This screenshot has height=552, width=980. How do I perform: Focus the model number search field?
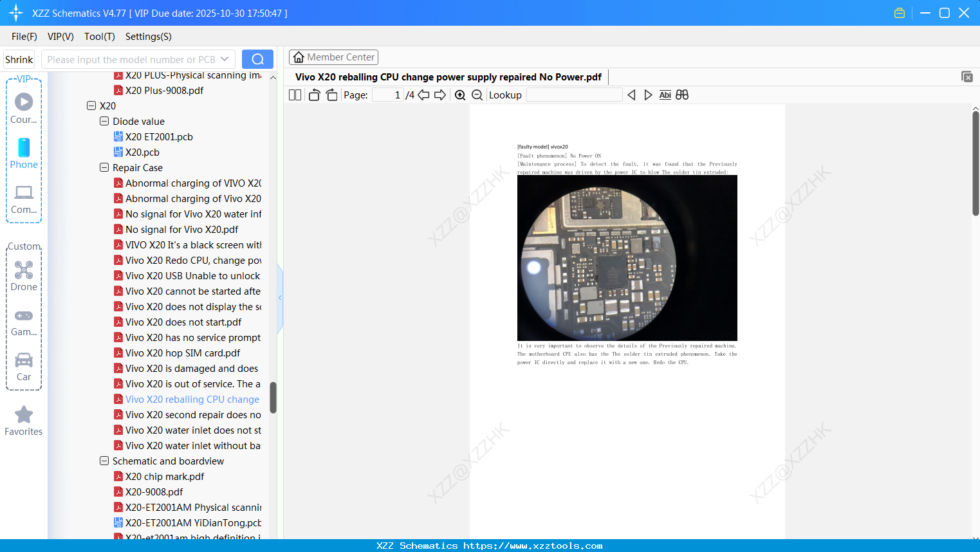[132, 59]
